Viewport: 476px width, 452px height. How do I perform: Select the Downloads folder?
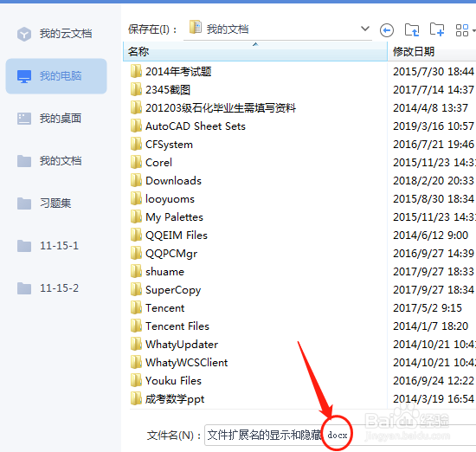pos(166,181)
